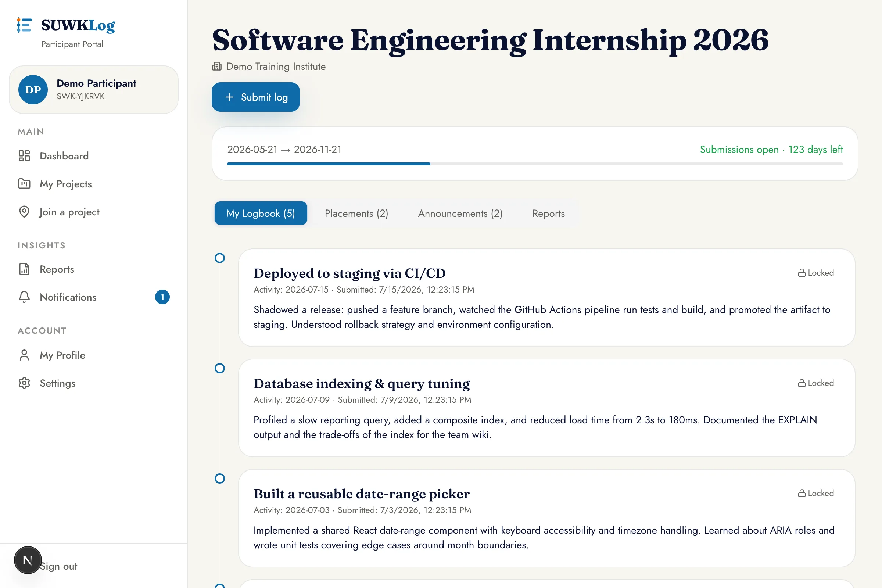The image size is (882, 588).
Task: Click the lock icon on CI/CD entry
Action: click(802, 273)
